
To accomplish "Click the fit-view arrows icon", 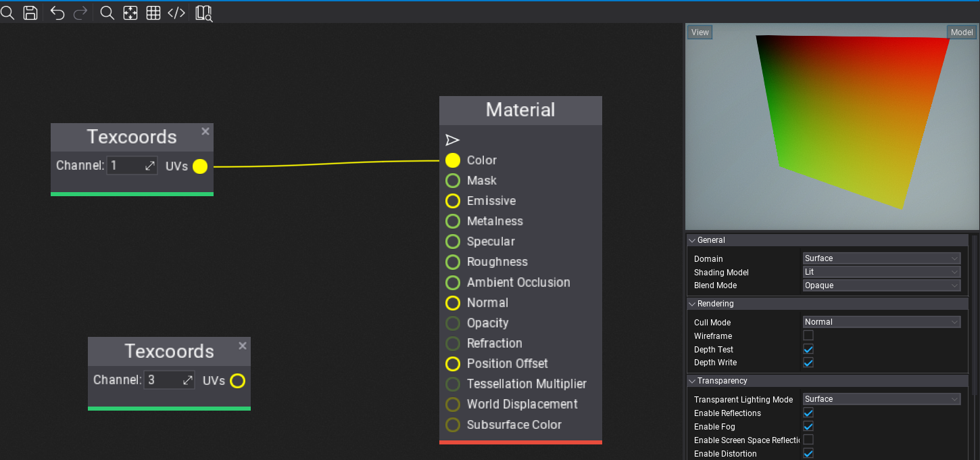I will [130, 12].
